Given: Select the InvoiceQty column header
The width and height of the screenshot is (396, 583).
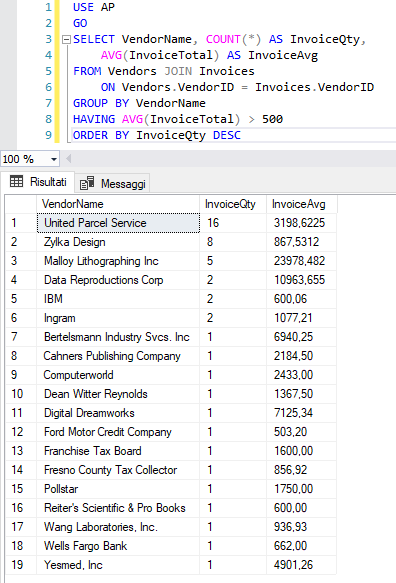Looking at the screenshot, I should pyautogui.click(x=233, y=204).
